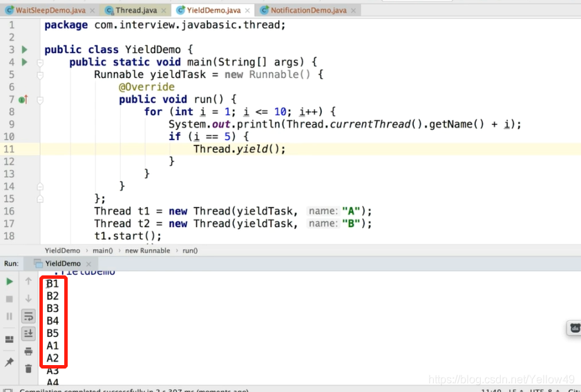Select new Runnable in the breadcrumb bar
The height and width of the screenshot is (392, 581).
pos(147,251)
